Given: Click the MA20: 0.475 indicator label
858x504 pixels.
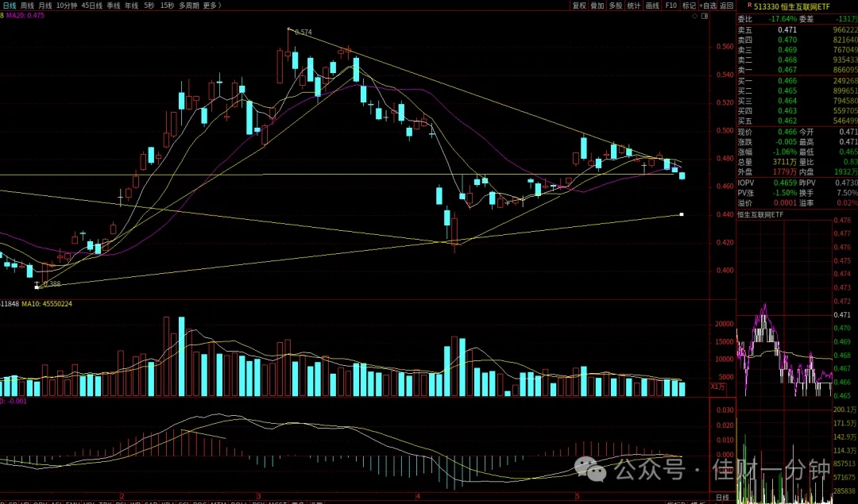Looking at the screenshot, I should tap(25, 15).
